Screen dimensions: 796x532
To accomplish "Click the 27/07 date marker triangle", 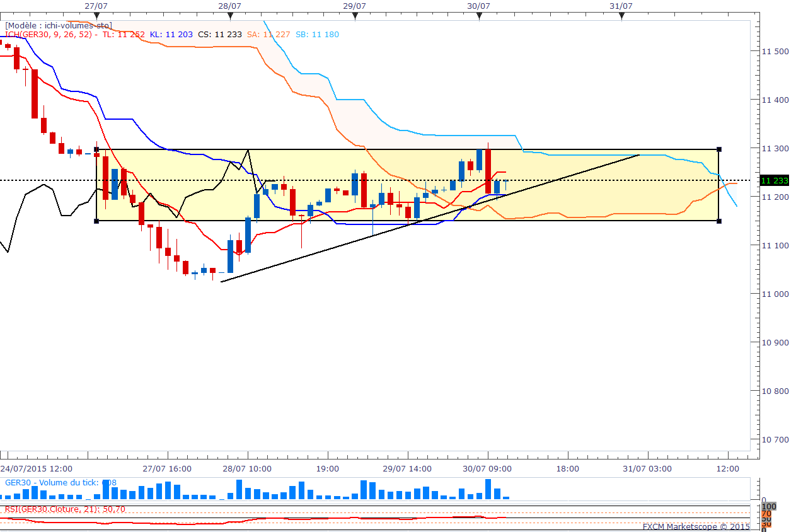I will [96, 16].
